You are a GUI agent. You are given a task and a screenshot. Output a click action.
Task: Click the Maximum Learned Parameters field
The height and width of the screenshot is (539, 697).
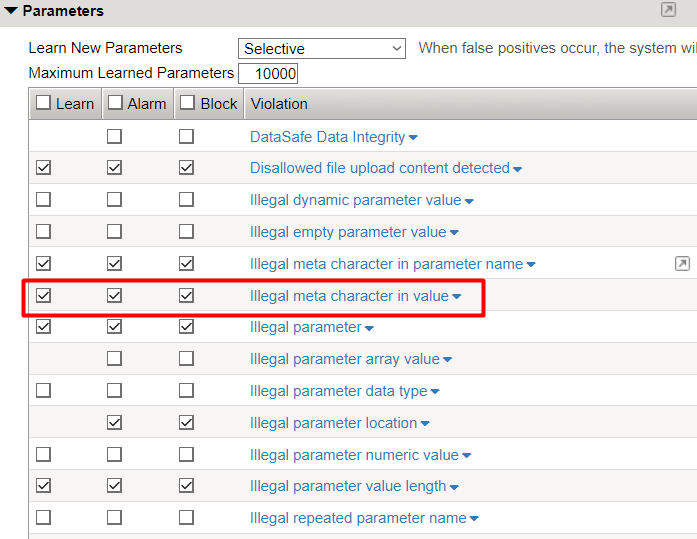pos(268,73)
